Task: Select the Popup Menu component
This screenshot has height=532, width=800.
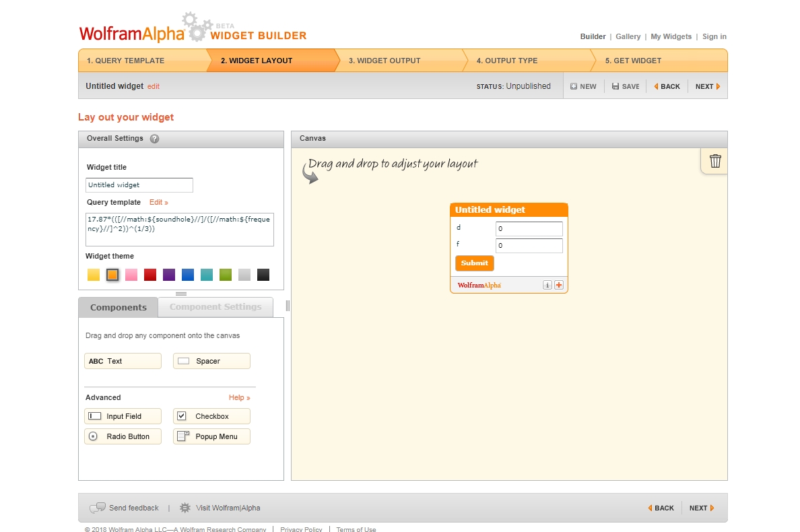Action: (211, 436)
